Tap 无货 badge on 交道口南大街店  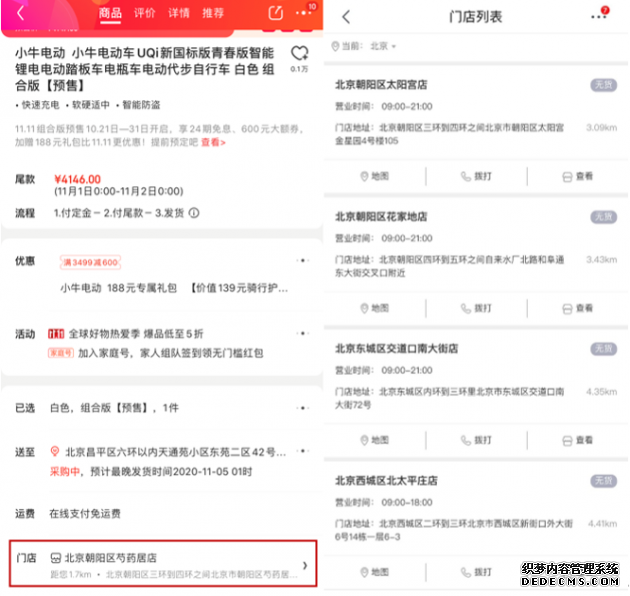(603, 349)
